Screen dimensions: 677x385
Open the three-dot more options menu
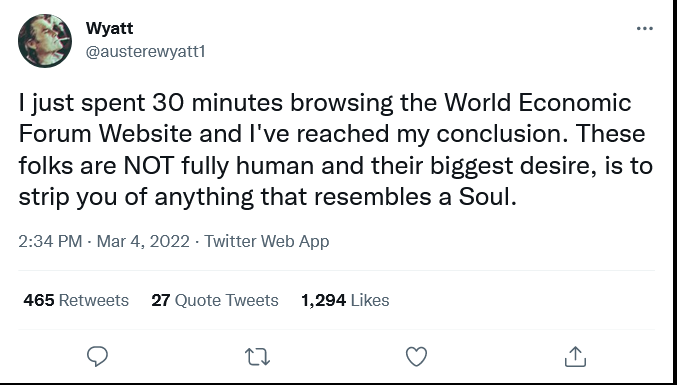point(645,28)
